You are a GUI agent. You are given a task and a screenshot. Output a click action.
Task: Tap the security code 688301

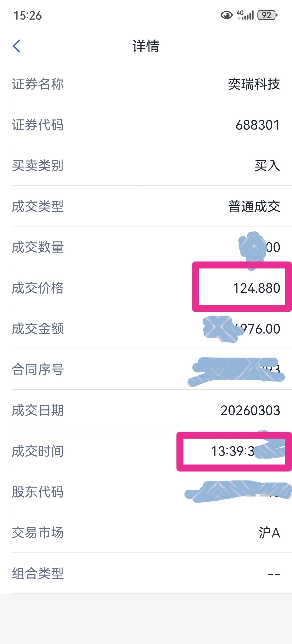point(258,125)
